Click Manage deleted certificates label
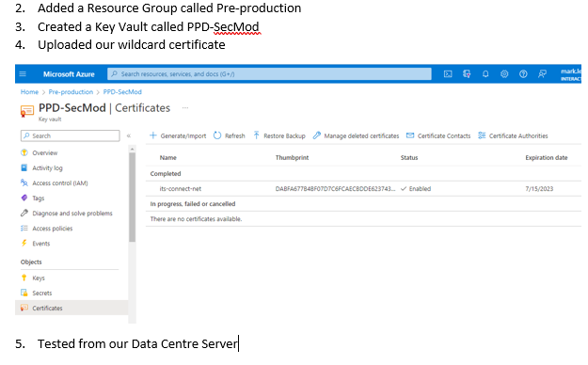This screenshot has height=365, width=588. (361, 135)
